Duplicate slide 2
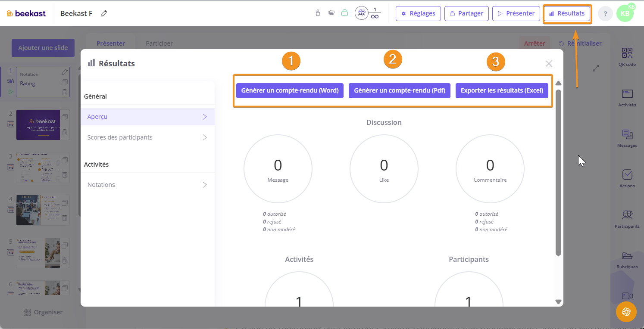644x329 pixels. (x=64, y=117)
